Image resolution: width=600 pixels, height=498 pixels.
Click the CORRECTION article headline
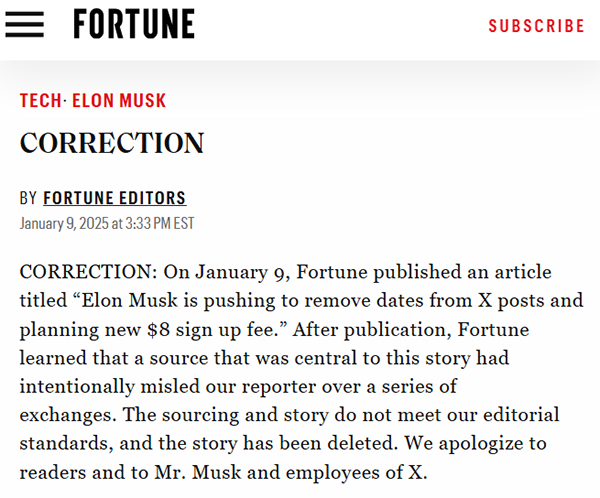(x=112, y=143)
